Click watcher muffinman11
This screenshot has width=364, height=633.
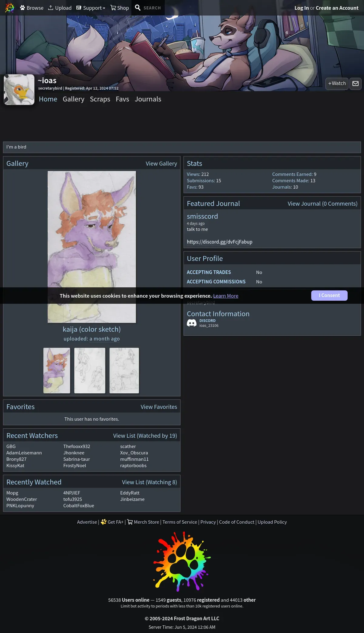(x=134, y=459)
